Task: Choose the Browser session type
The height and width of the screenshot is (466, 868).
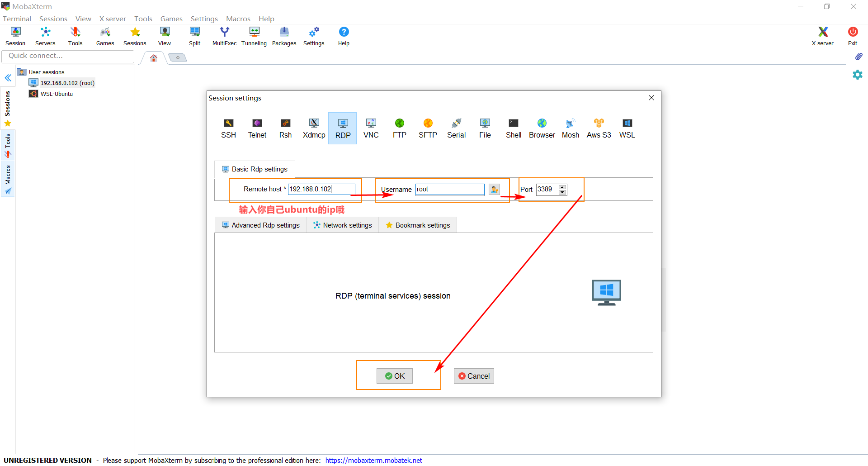Action: point(542,128)
